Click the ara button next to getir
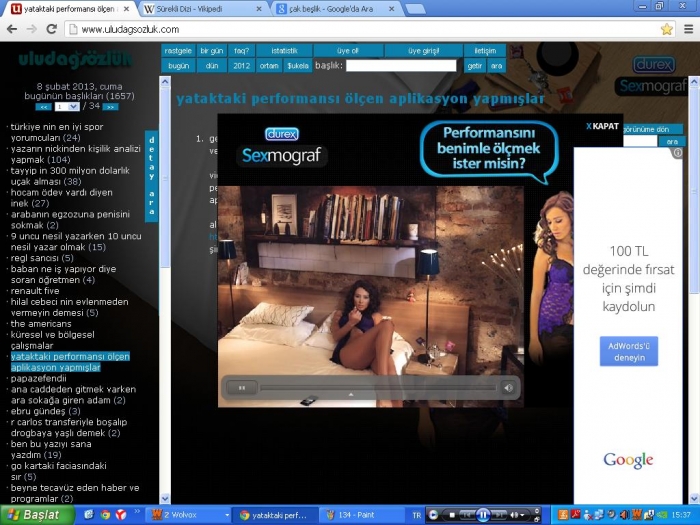The width and height of the screenshot is (700, 525). pos(496,66)
